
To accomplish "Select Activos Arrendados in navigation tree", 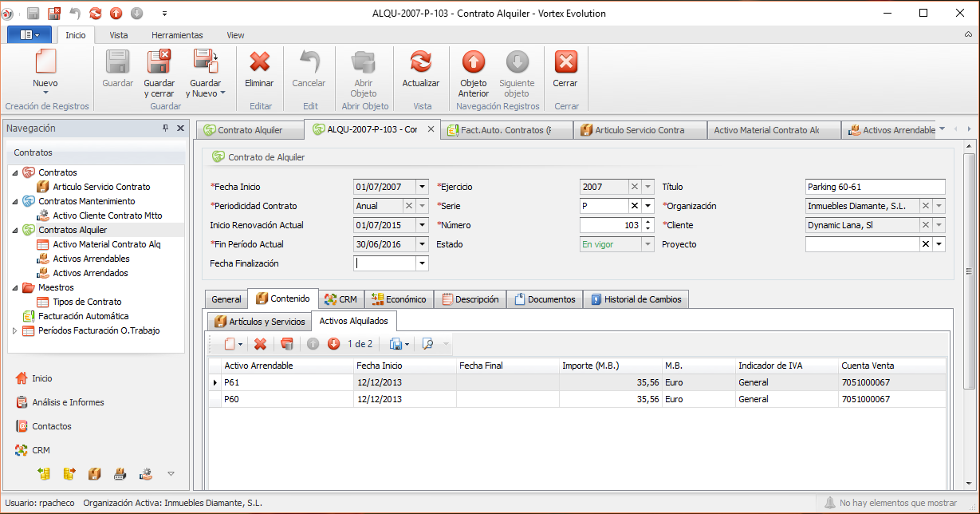I will 90,273.
